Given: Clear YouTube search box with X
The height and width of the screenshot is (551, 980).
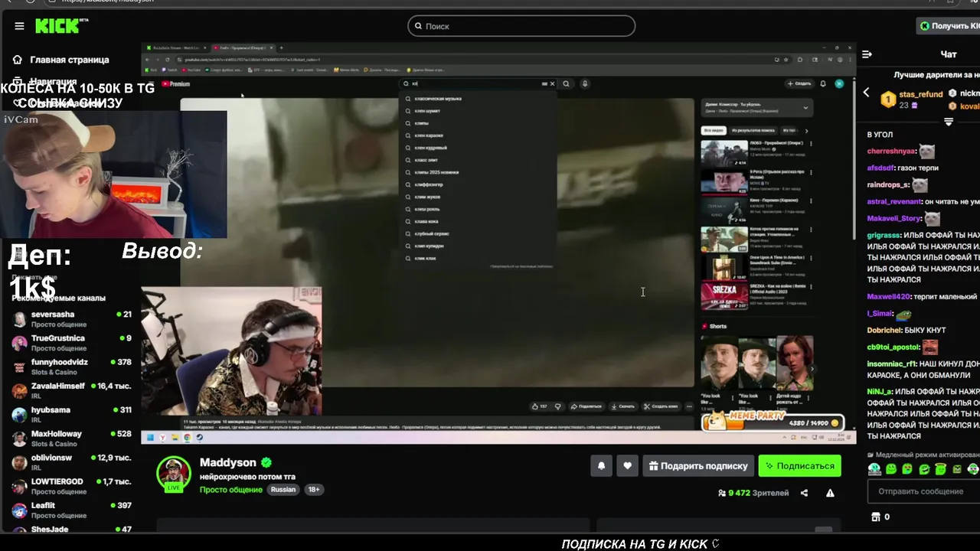Looking at the screenshot, I should coord(552,83).
